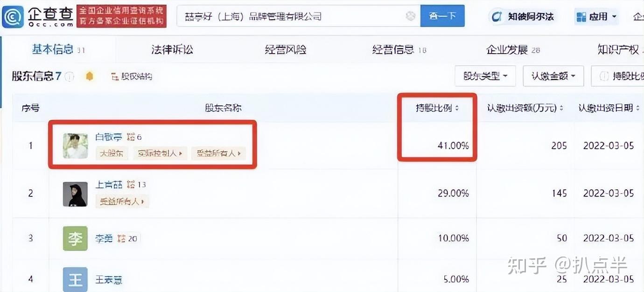Click the 41.00% shareholding cell
This screenshot has width=644, height=292.
453,146
